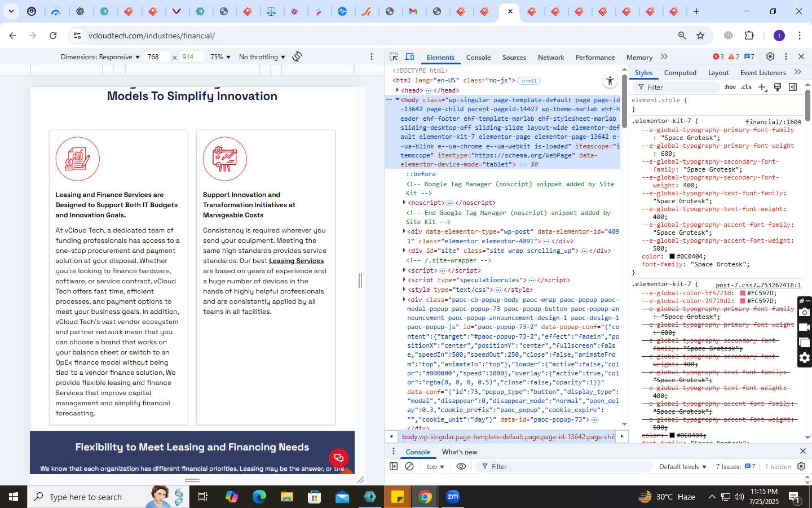Open the browser extensions puzzle icon

749,36
